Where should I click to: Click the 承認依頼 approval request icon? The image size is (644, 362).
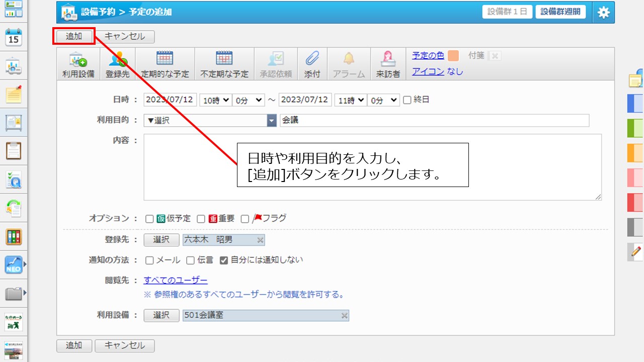(277, 64)
